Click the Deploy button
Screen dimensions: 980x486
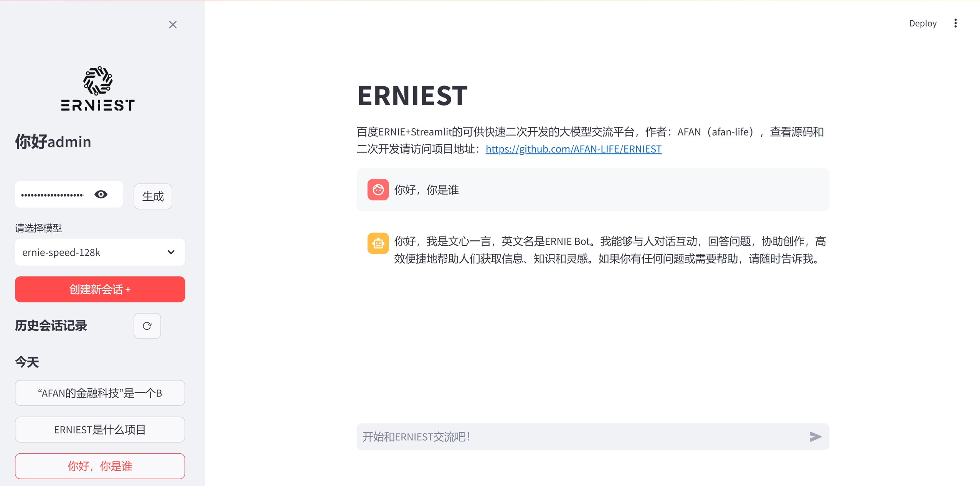[x=922, y=23]
